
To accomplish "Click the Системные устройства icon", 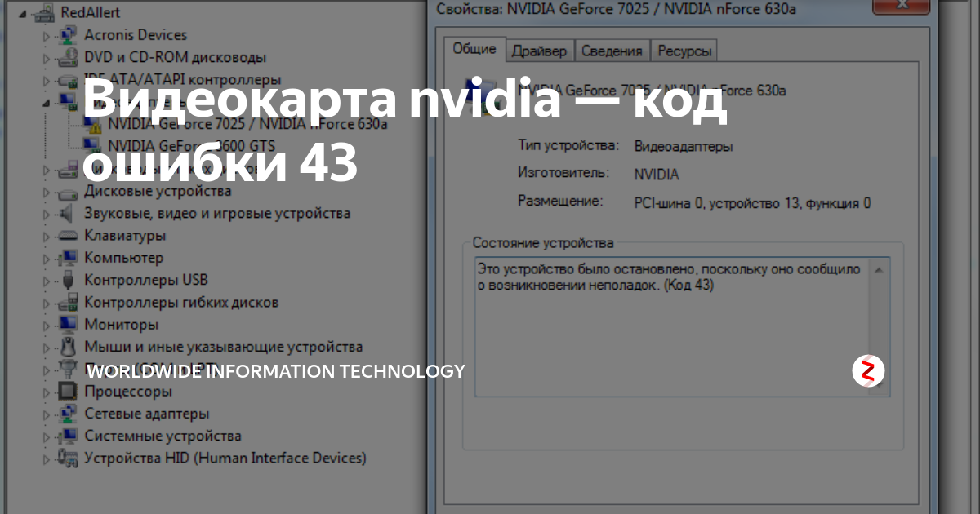I will click(x=69, y=436).
